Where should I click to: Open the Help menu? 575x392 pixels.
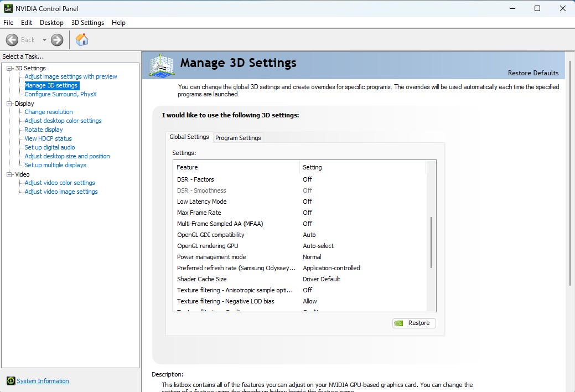coord(118,22)
